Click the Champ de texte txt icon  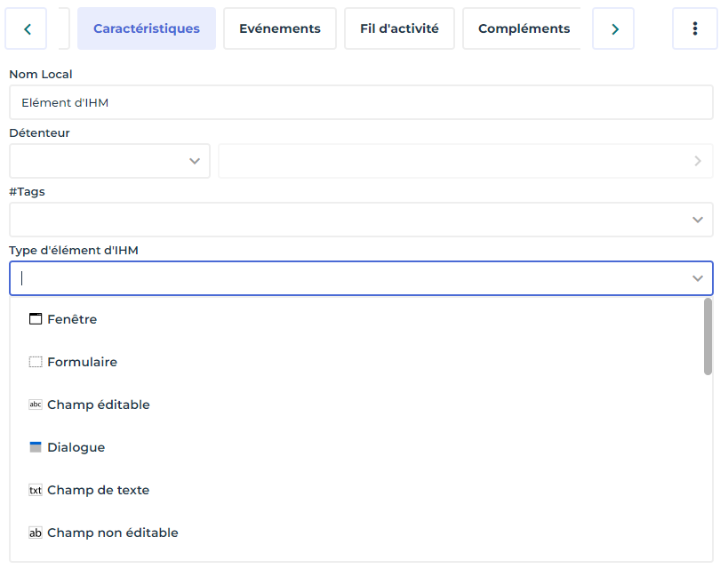click(36, 490)
